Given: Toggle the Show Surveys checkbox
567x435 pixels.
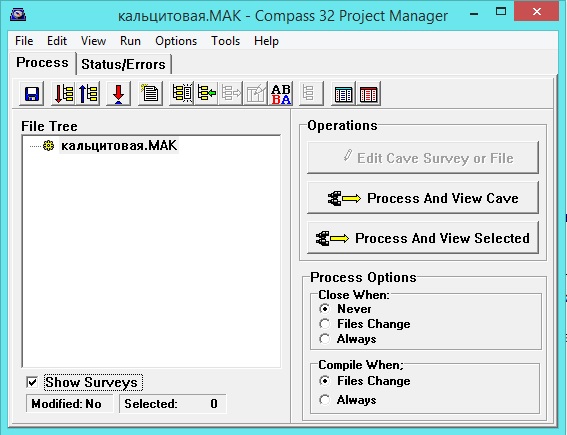Looking at the screenshot, I should click(x=32, y=382).
